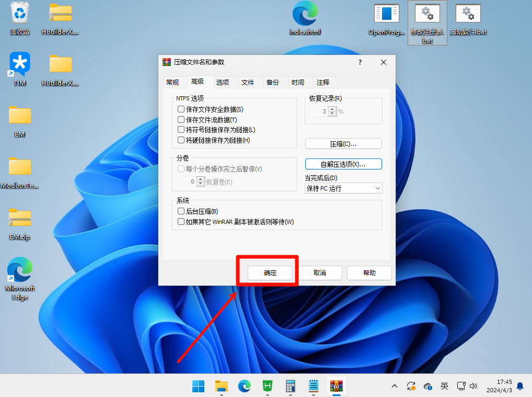This screenshot has width=532, height=397.
Task: Click the question mark help button in title bar
Action: tap(360, 62)
